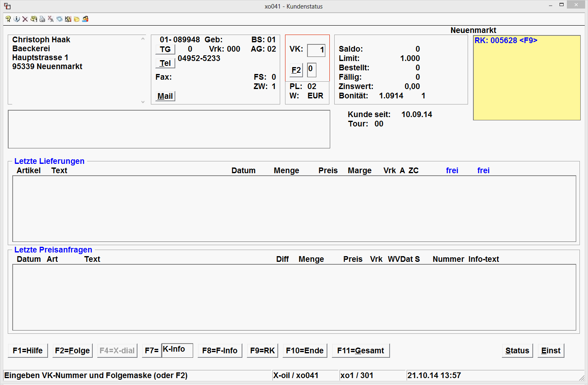588x385 pixels.
Task: Click the Datum header in Letzte Lieferungen
Action: pos(244,170)
